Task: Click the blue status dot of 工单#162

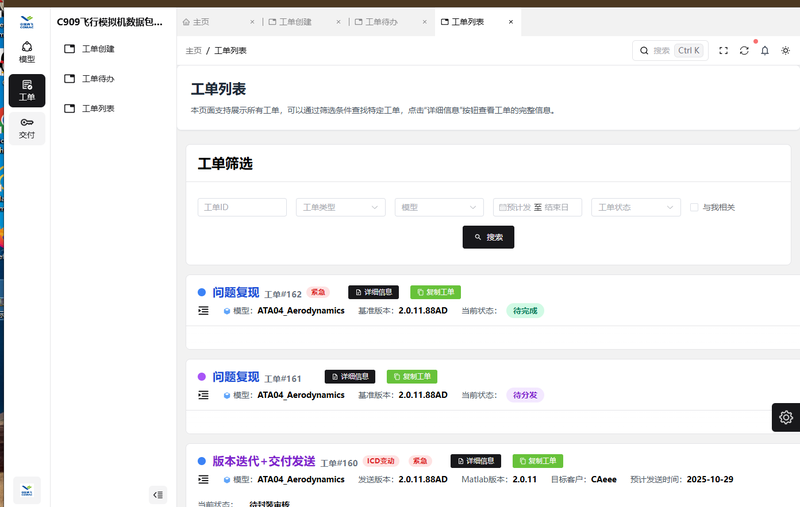Action: [x=202, y=292]
